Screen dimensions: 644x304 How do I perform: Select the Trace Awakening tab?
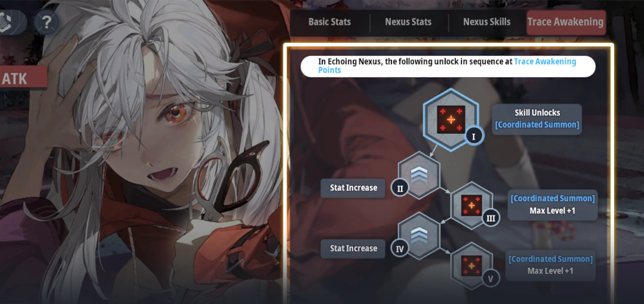(566, 22)
